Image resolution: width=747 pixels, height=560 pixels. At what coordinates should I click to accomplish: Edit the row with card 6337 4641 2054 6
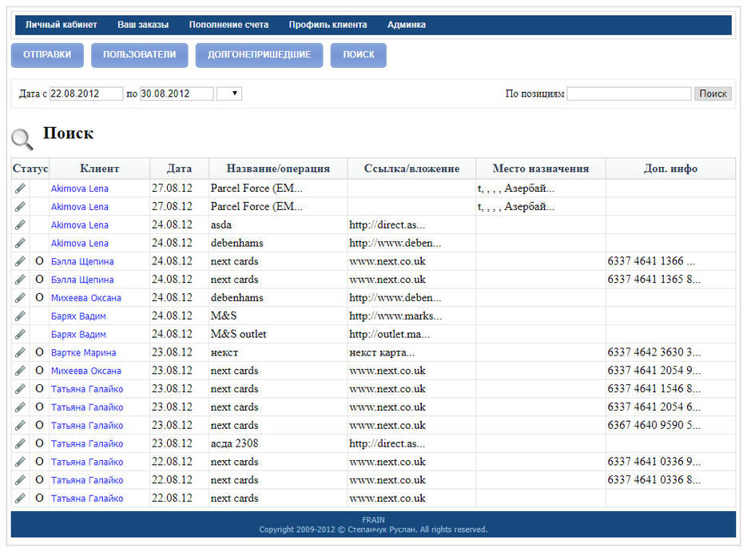pos(20,407)
